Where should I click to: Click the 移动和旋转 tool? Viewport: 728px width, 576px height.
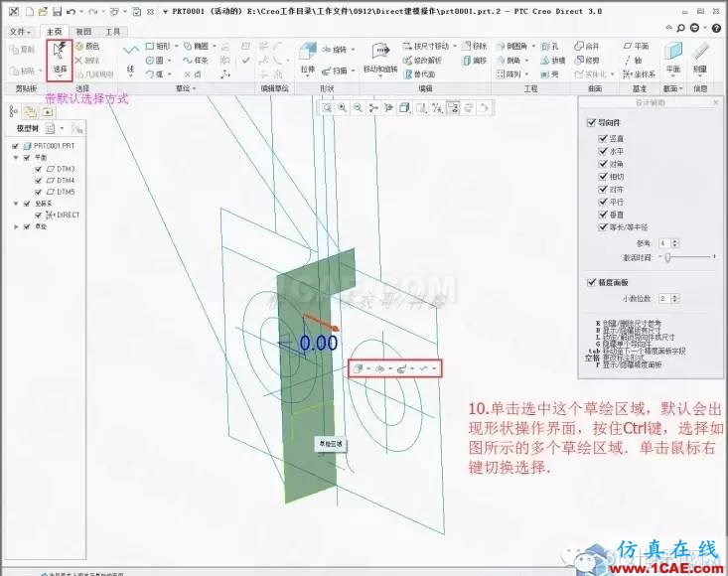click(380, 58)
